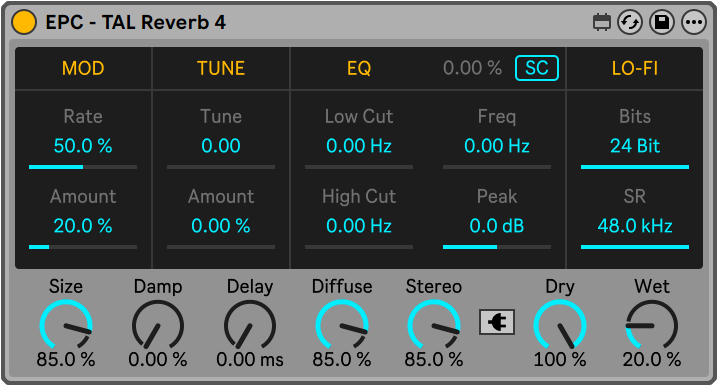Click the Low Cut 0.00 Hz value
This screenshot has width=718, height=386.
pyautogui.click(x=359, y=146)
